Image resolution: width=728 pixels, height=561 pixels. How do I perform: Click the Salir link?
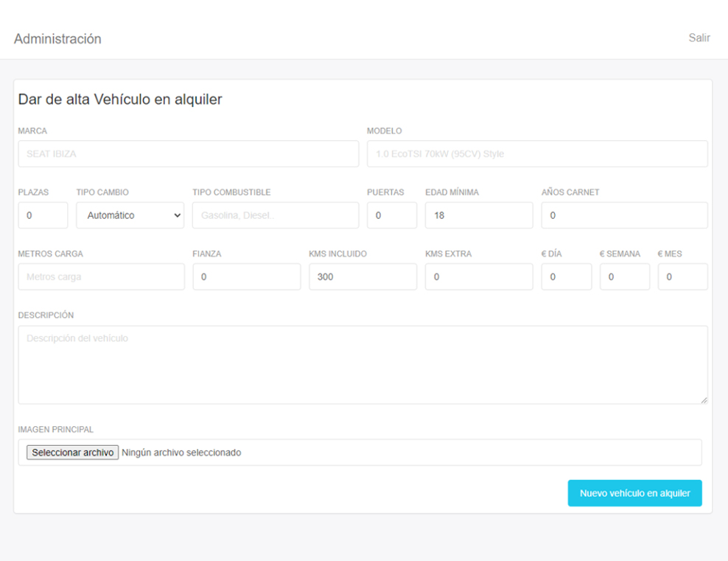click(x=699, y=38)
